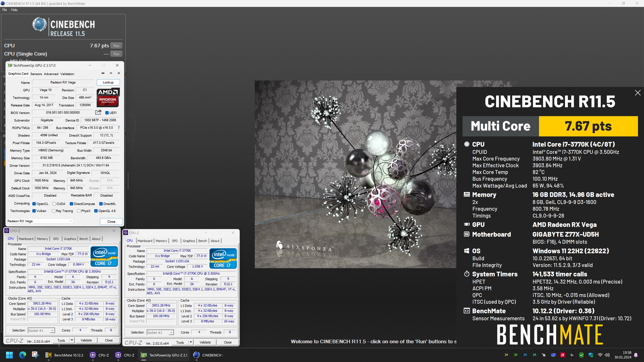Click the Logitech G tray icon
The image size is (644, 362).
click(x=572, y=355)
